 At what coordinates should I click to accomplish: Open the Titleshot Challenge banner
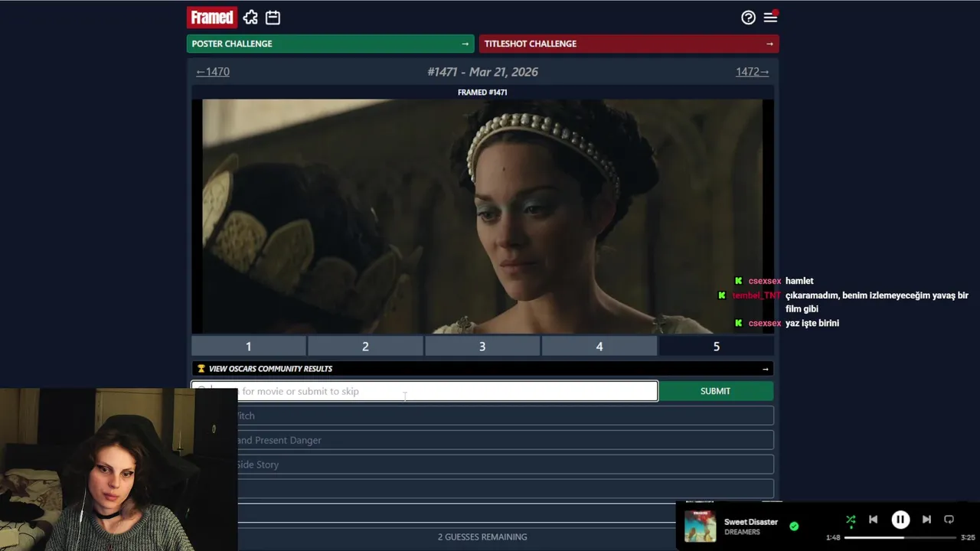[x=629, y=44]
